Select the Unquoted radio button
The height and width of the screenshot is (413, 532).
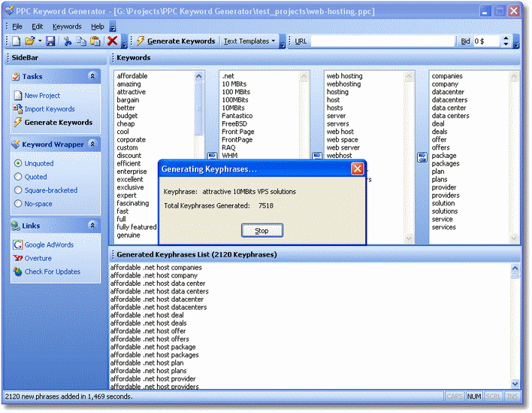point(18,163)
